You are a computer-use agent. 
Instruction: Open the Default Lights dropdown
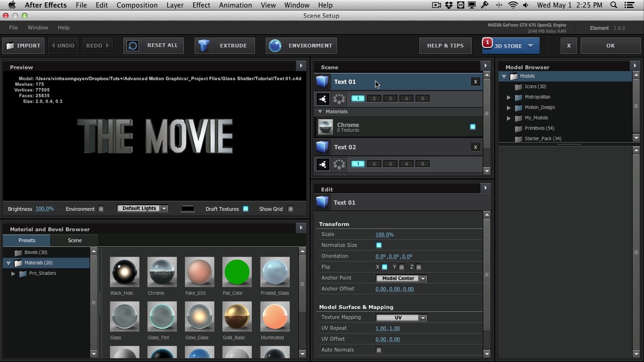[142, 208]
